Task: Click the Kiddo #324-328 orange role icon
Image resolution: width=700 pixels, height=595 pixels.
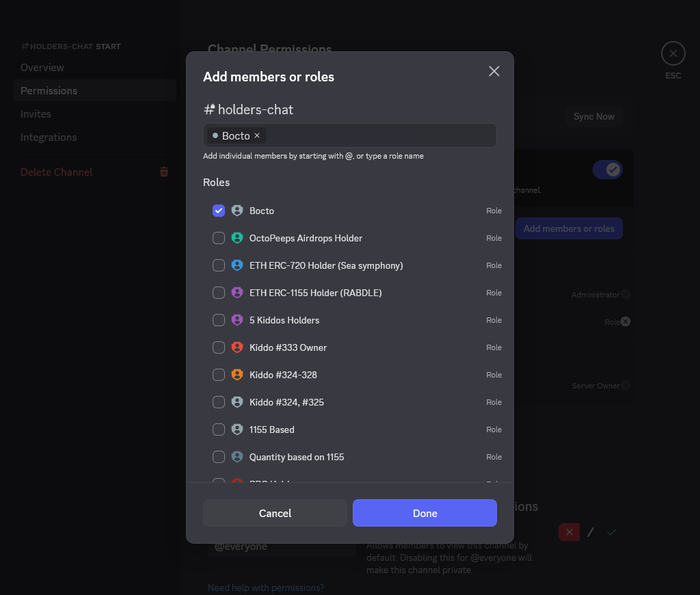Action: coord(237,375)
